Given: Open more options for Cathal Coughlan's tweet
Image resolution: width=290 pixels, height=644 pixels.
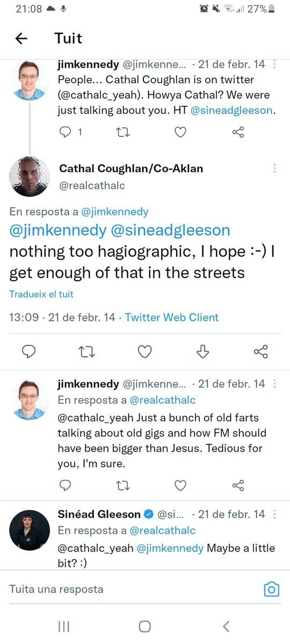Looking at the screenshot, I should pyautogui.click(x=274, y=169).
